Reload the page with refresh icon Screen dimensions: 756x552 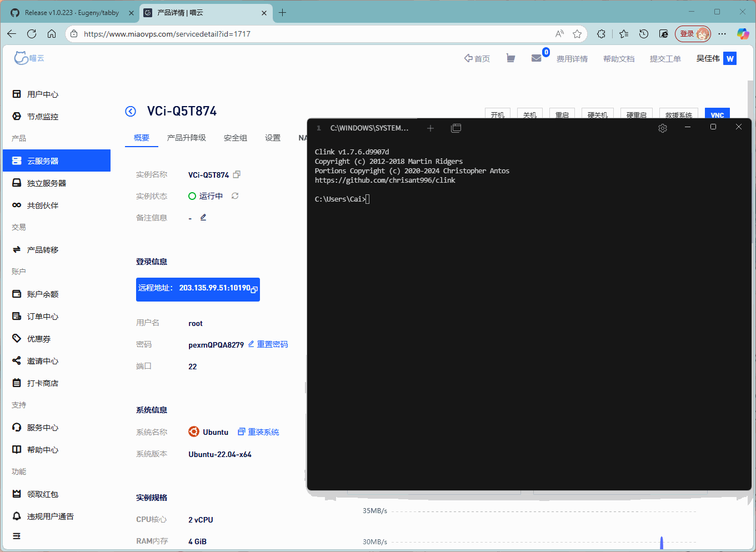click(x=32, y=34)
